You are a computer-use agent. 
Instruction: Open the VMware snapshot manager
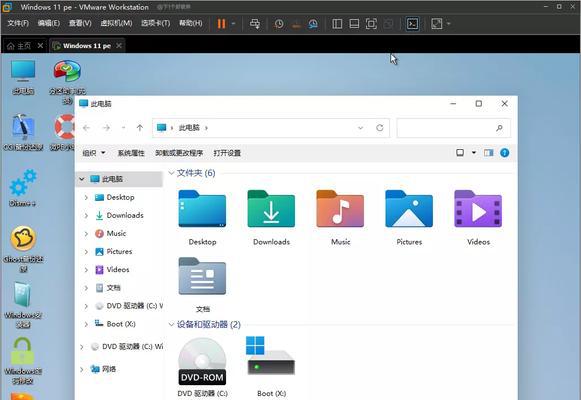(x=313, y=24)
